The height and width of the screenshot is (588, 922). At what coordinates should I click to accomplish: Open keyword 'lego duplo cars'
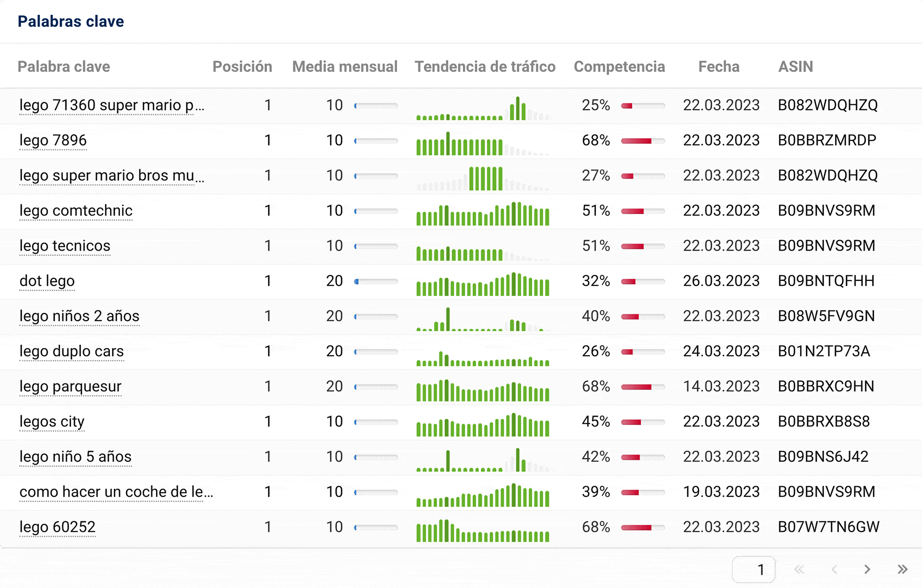72,351
